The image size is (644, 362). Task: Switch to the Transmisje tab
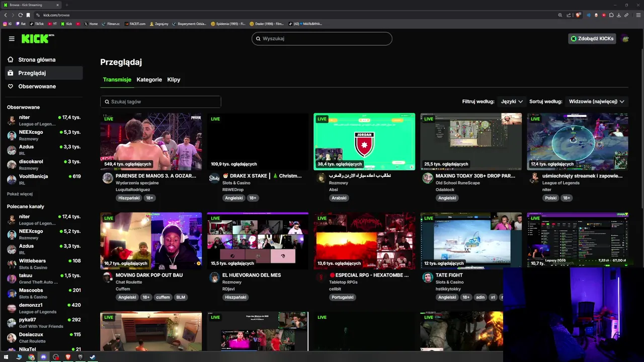[x=117, y=79]
